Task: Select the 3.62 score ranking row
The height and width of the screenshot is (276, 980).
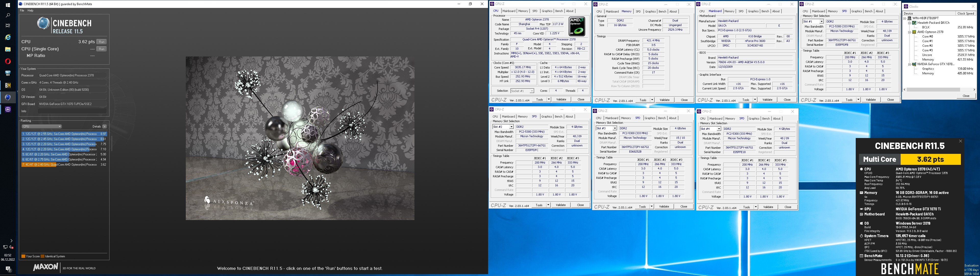Action: tap(64, 165)
